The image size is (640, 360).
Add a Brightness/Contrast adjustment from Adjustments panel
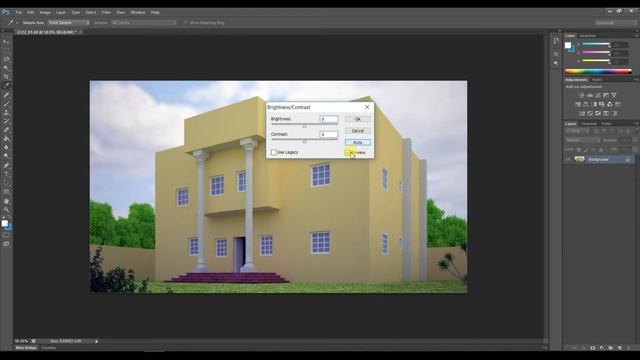point(582,95)
